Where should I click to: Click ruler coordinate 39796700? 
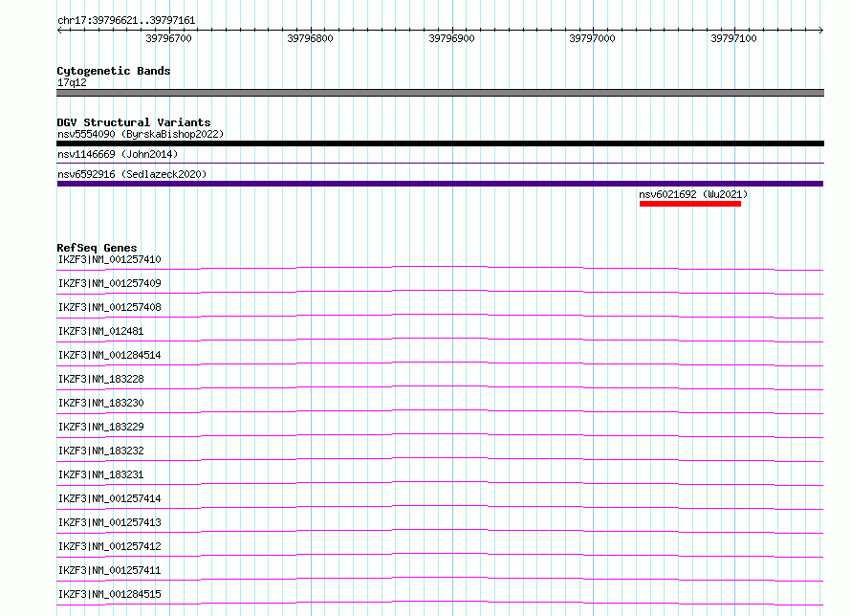pyautogui.click(x=169, y=38)
